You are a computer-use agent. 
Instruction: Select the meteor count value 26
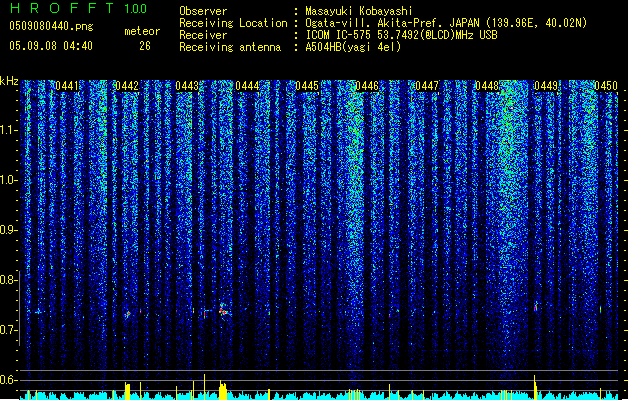point(145,46)
